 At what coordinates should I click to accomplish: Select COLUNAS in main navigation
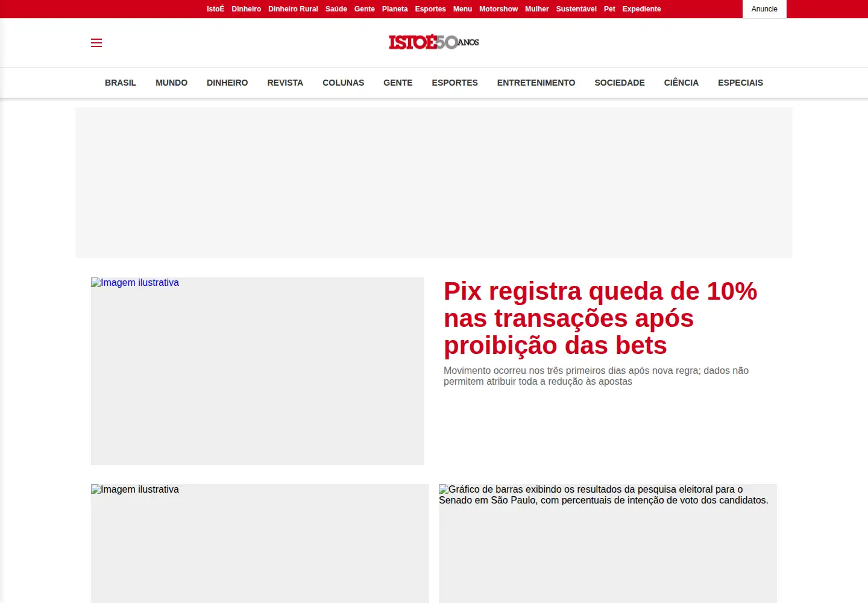[343, 83]
